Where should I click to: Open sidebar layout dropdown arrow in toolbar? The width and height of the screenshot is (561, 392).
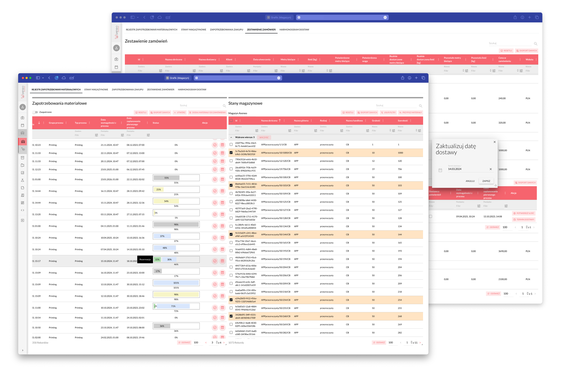[43, 78]
